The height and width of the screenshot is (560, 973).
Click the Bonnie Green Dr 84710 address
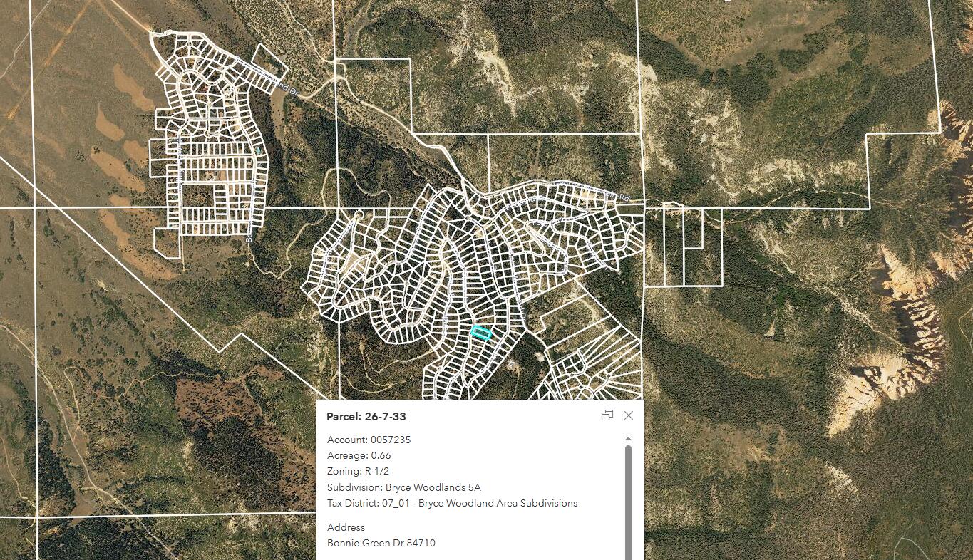pos(381,543)
